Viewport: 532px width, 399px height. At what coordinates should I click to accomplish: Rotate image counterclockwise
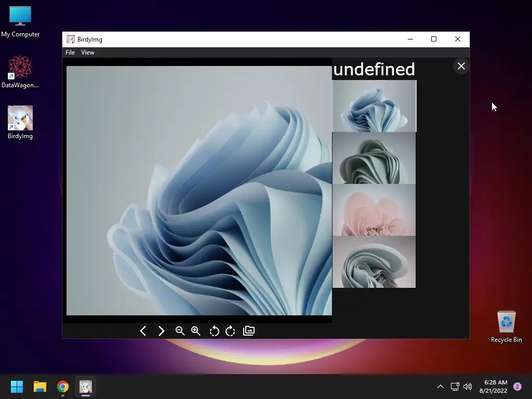pos(214,331)
